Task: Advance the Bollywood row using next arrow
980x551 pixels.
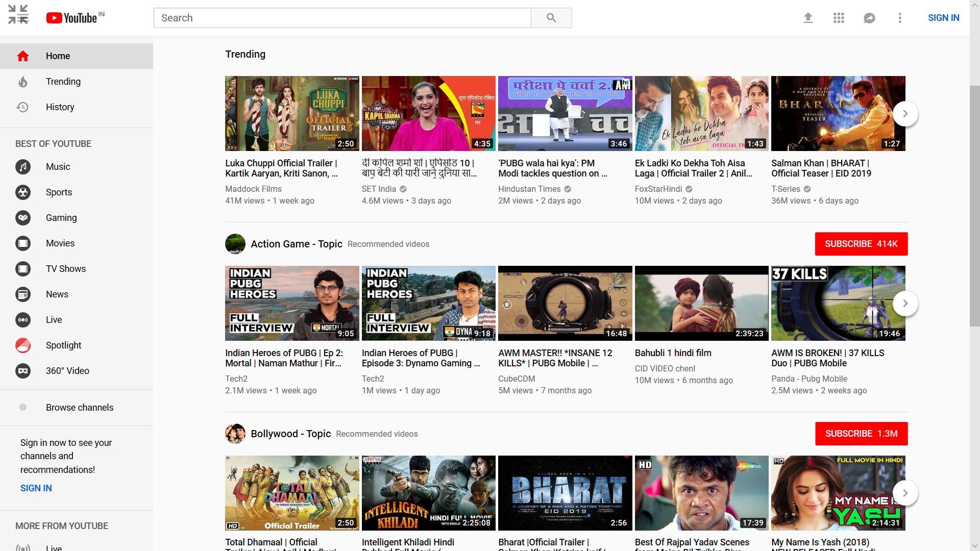Action: click(905, 493)
